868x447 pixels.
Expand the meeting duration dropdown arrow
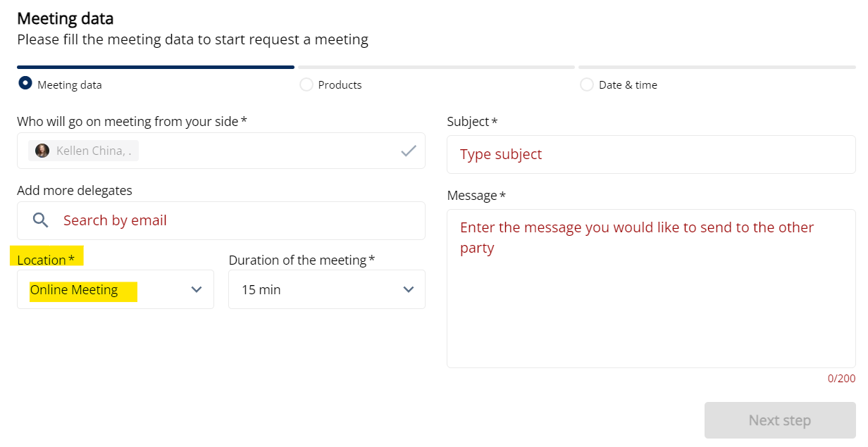pyautogui.click(x=408, y=289)
